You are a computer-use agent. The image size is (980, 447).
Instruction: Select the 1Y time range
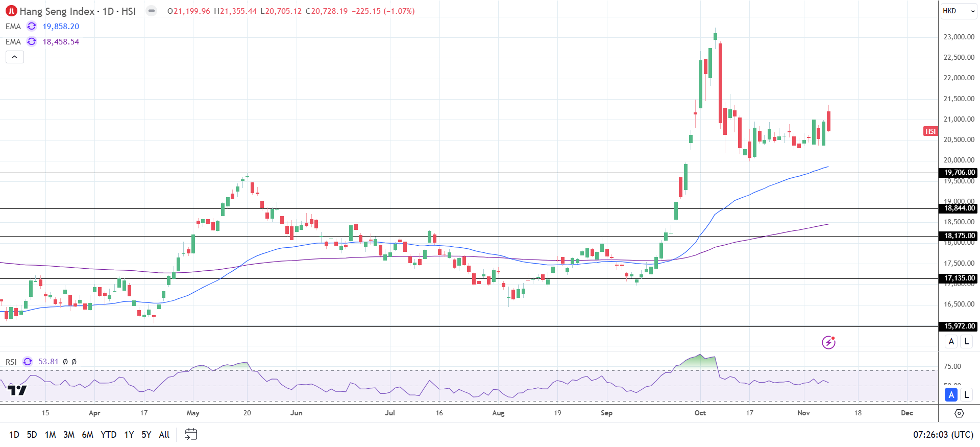(129, 435)
